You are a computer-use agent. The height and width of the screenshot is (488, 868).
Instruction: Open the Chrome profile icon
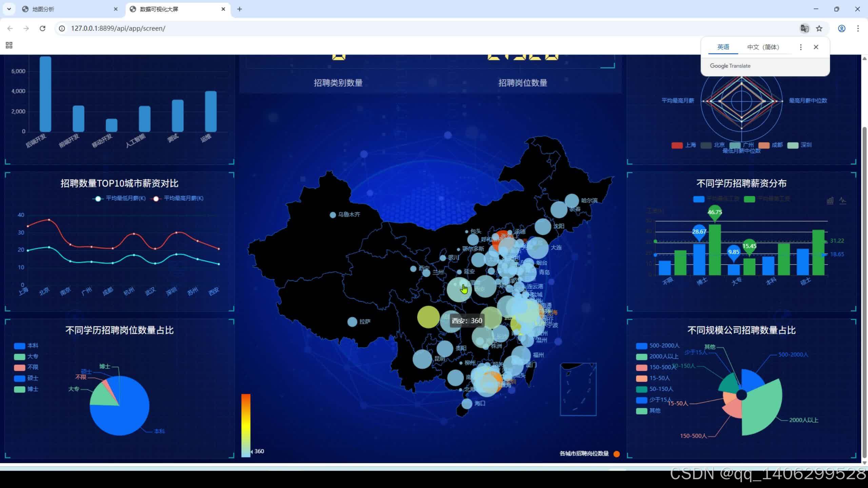(842, 28)
